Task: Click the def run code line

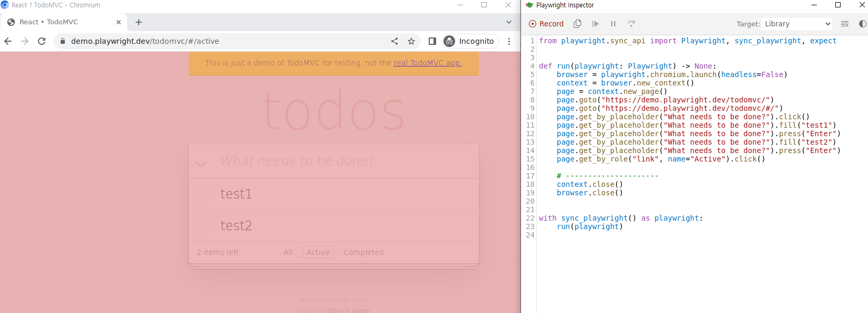Action: pyautogui.click(x=628, y=66)
